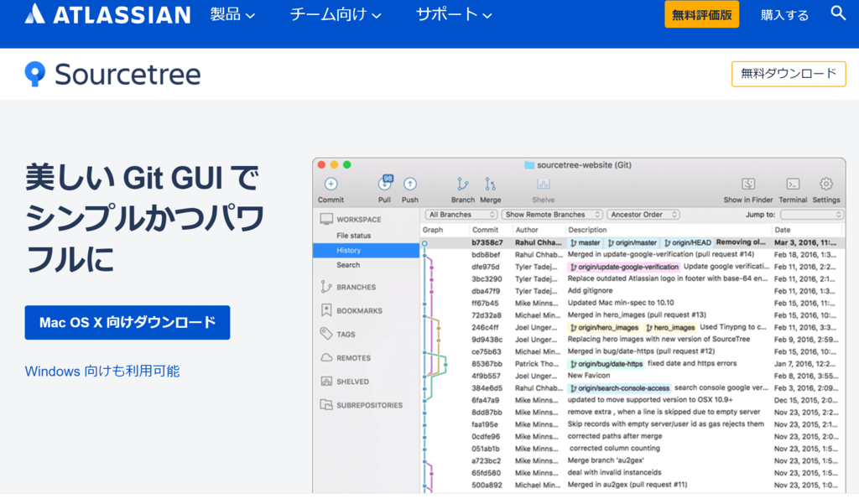
Task: Open the チーム向け dropdown menu
Action: pos(336,14)
